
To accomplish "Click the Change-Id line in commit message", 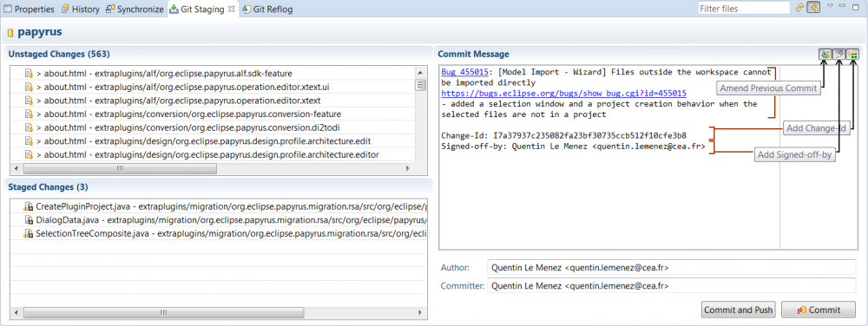I will [x=563, y=135].
